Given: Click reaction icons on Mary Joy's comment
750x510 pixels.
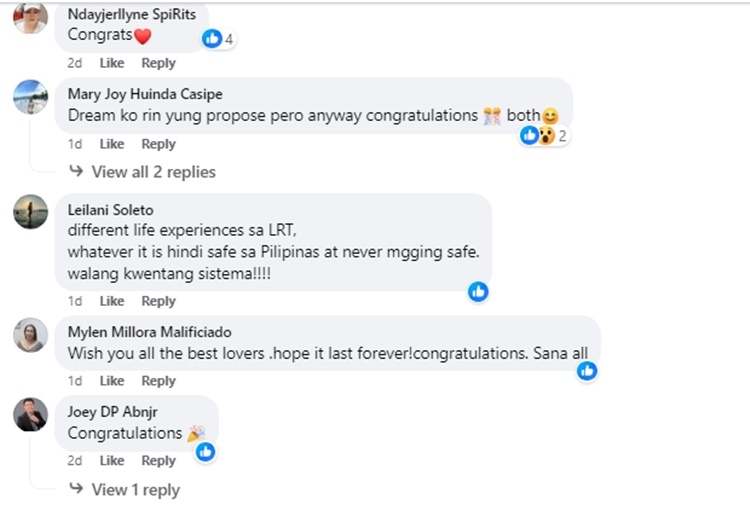Looking at the screenshot, I should (x=538, y=135).
